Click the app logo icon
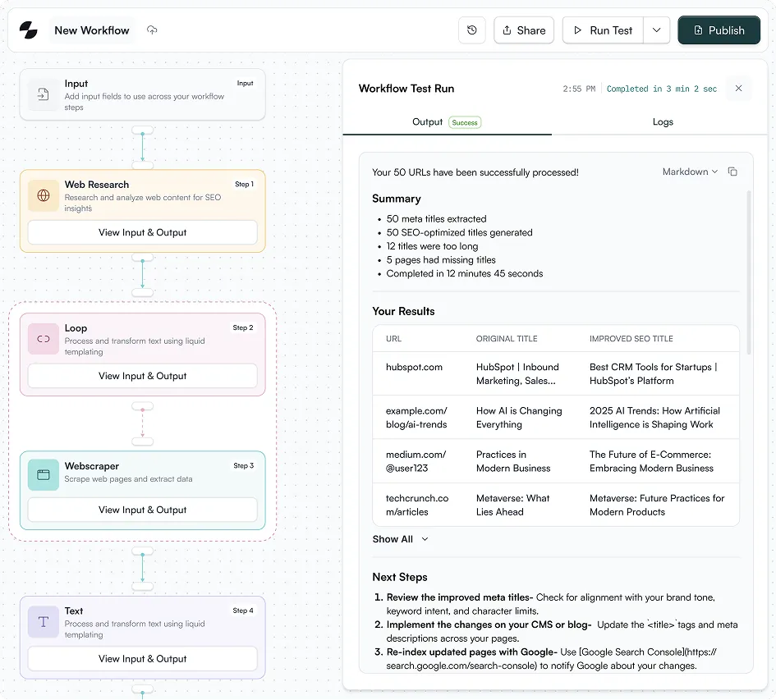 [28, 30]
